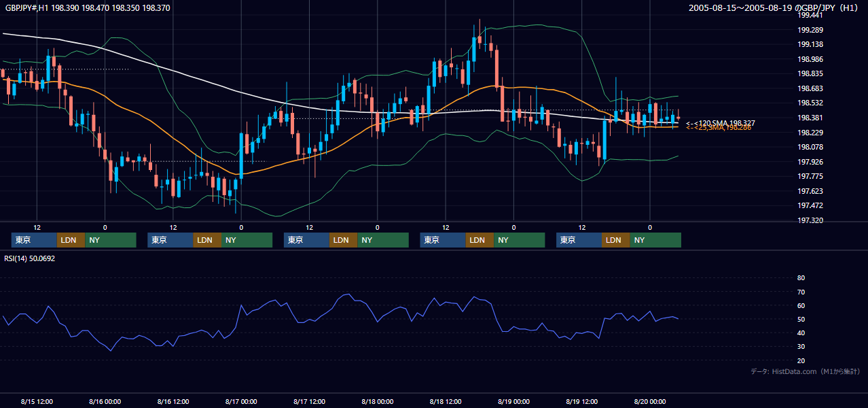Click the GBPJPY#,H1 price header text
This screenshot has width=868, height=408.
point(88,8)
